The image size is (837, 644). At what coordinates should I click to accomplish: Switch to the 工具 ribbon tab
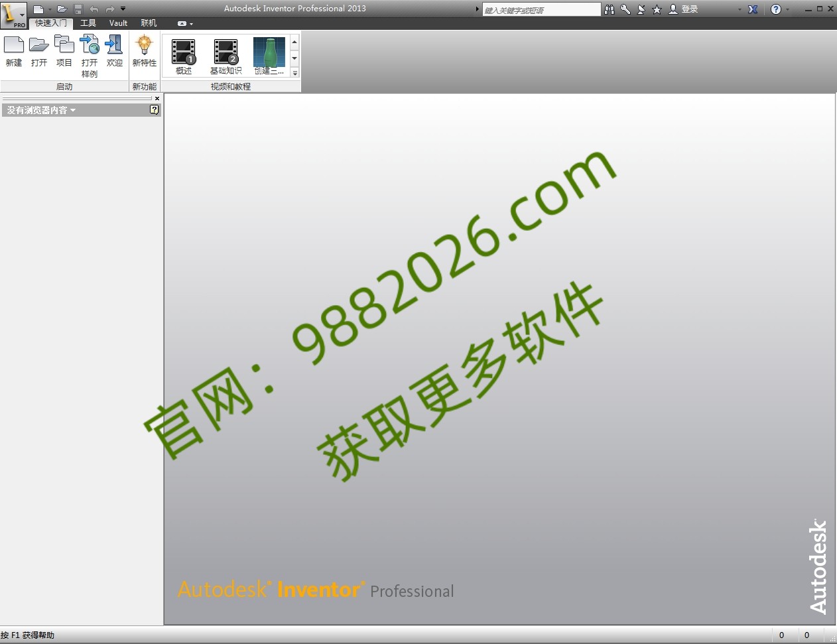click(x=88, y=23)
